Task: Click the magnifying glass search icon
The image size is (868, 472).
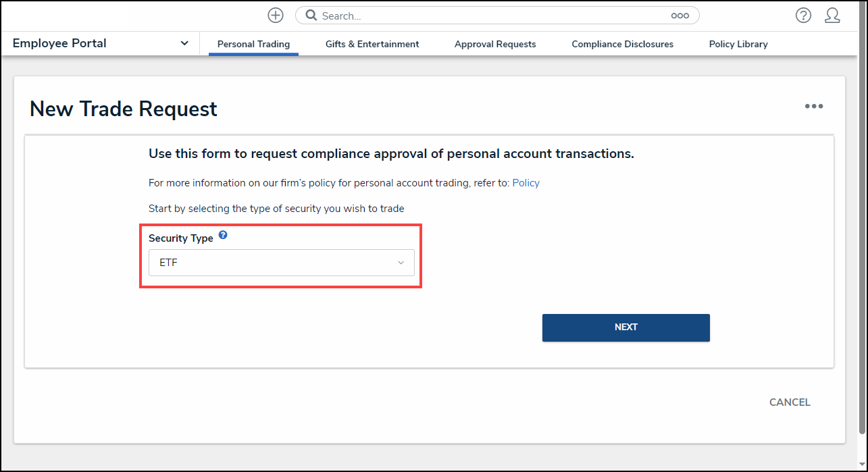Action: click(x=311, y=16)
